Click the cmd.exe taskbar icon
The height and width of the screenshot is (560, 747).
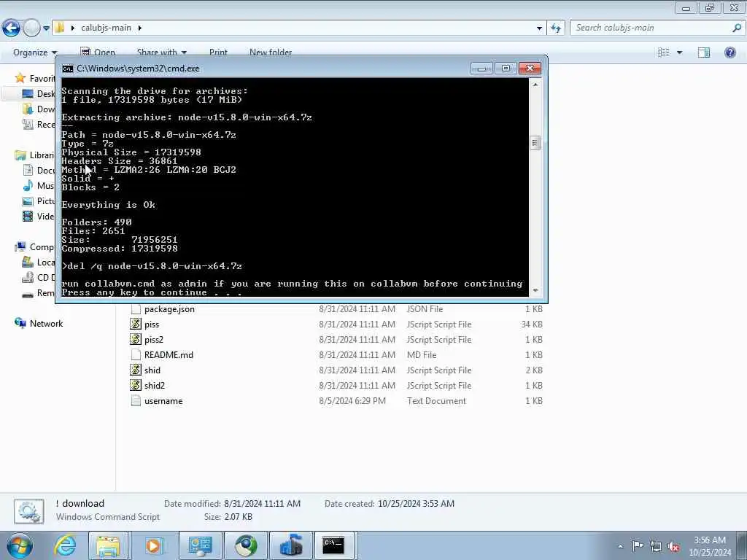333,545
